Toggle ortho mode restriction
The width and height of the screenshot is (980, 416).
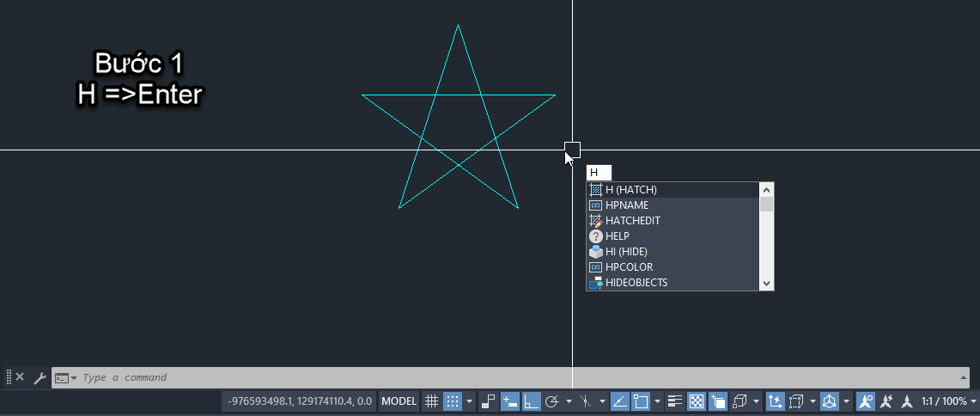532,401
